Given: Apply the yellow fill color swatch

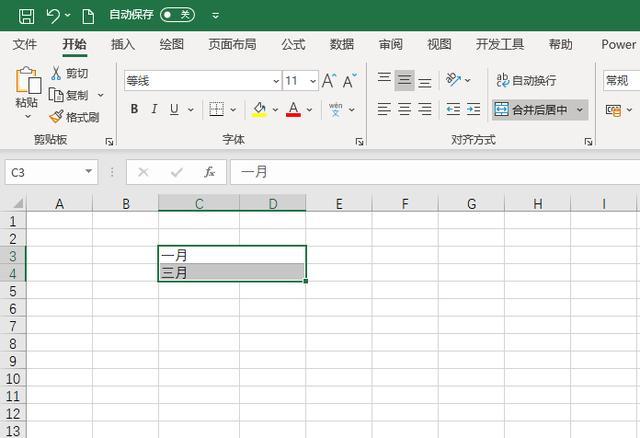Looking at the screenshot, I should [x=260, y=109].
